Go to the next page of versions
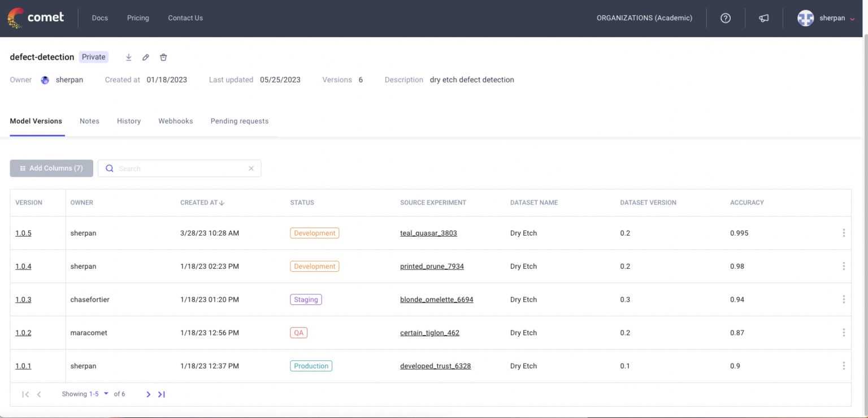868x418 pixels. pos(148,394)
